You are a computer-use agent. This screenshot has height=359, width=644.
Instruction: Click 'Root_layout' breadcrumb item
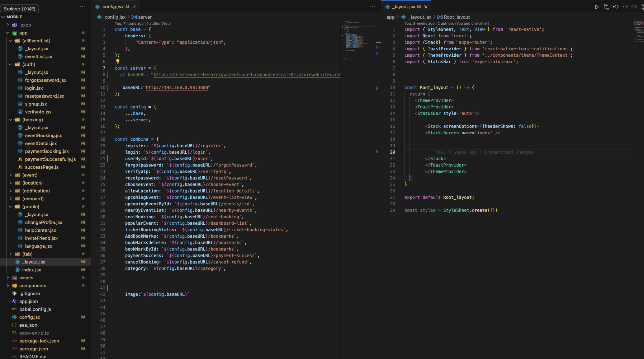coord(456,17)
